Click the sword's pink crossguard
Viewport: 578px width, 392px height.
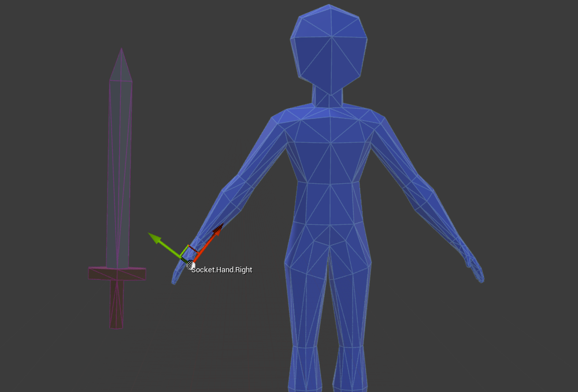116,275
